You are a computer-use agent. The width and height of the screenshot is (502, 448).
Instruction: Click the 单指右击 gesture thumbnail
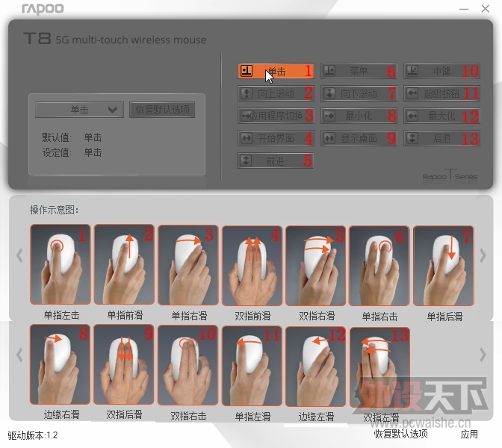[379, 266]
